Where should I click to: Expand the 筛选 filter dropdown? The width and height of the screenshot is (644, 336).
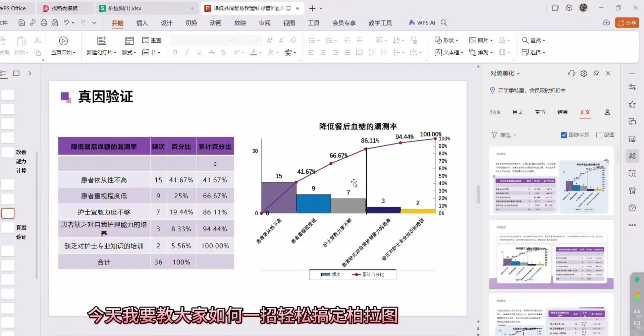pyautogui.click(x=504, y=135)
